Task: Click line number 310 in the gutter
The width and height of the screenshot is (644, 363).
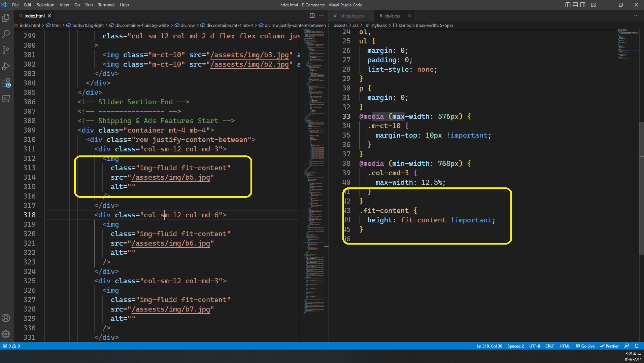Action: (x=29, y=139)
